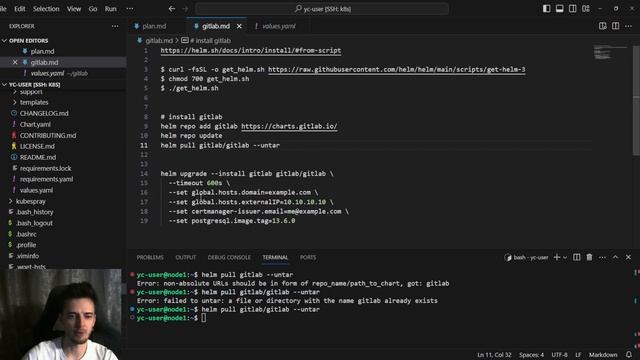Open CHANGELOG.md in the explorer
The width and height of the screenshot is (640, 360).
coord(44,113)
